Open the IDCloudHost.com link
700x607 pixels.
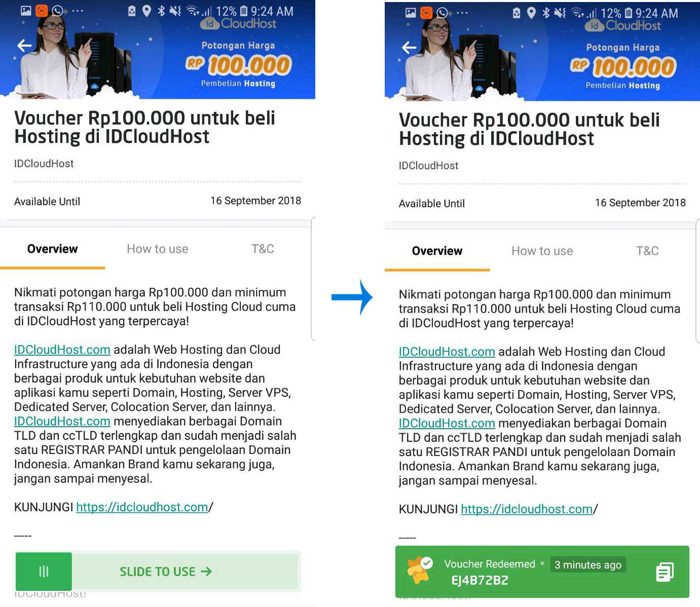point(62,350)
